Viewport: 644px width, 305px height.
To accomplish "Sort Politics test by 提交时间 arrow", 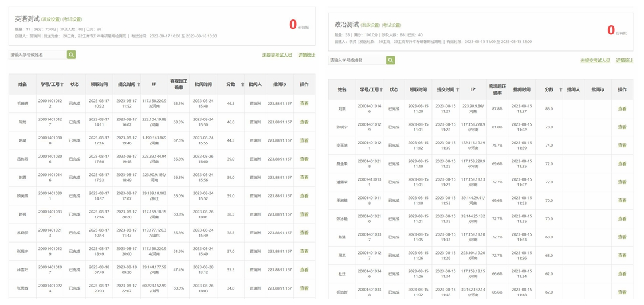I will coord(457,90).
